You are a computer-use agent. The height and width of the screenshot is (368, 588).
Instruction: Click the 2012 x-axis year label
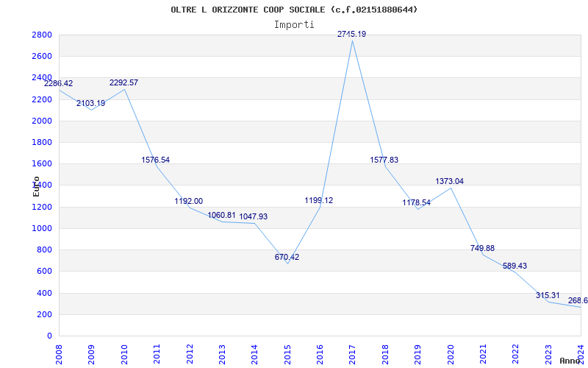point(190,354)
